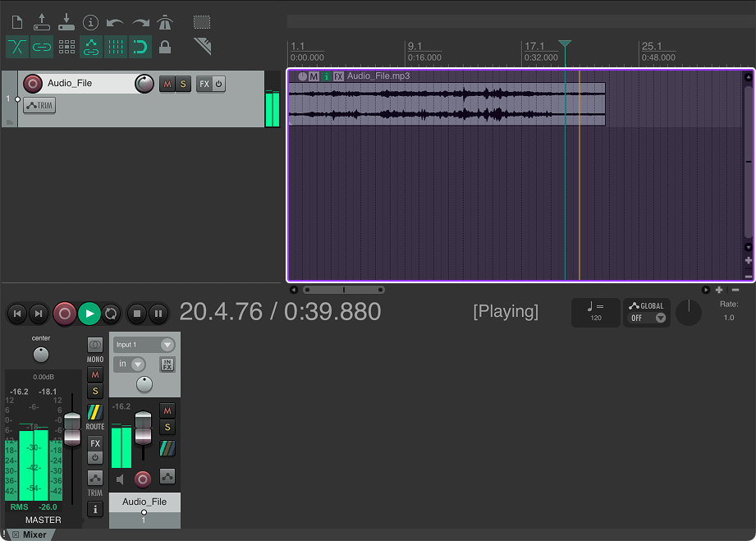This screenshot has width=756, height=541.
Task: Click Audio_File track name field
Action: (x=88, y=83)
